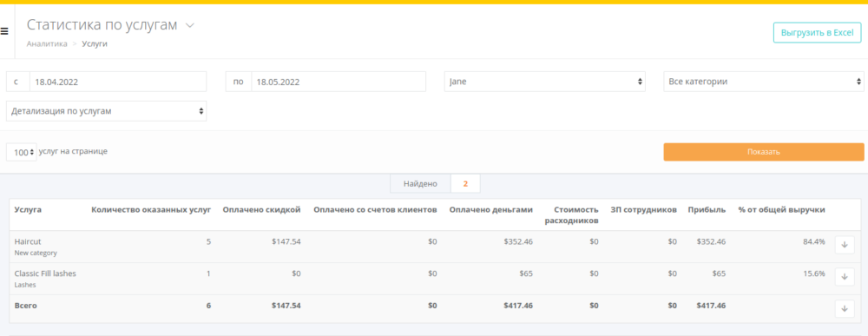The image size is (868, 336).
Task: Click the total quantity 6 in Всего row
Action: (x=208, y=306)
